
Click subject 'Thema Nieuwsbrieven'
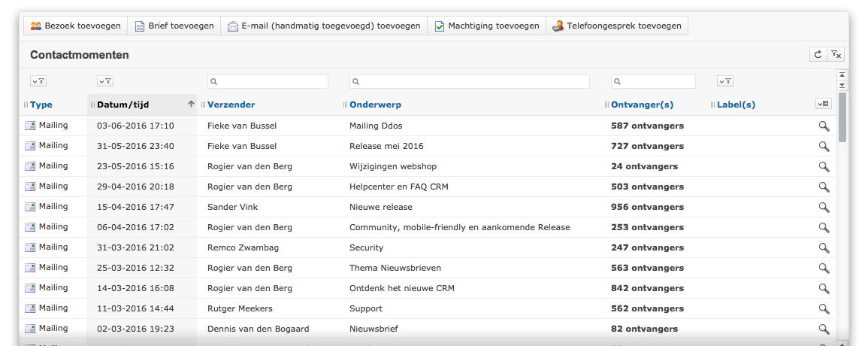(395, 268)
